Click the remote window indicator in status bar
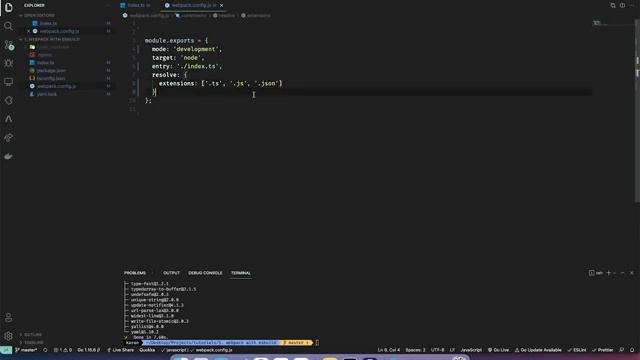This screenshot has height=360, width=640. point(6,350)
